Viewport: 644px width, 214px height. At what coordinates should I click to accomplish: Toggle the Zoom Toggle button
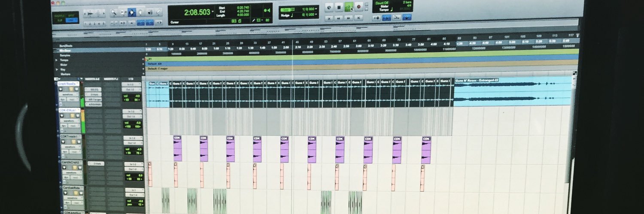point(114,23)
